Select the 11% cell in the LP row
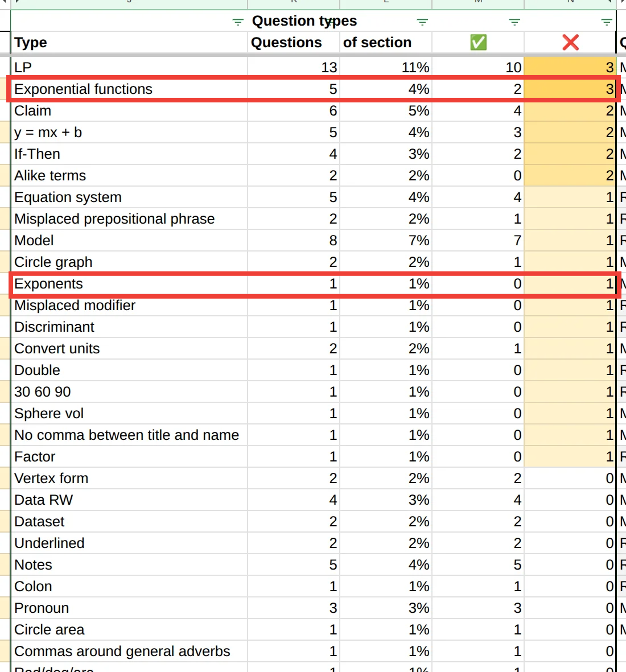 click(386, 67)
